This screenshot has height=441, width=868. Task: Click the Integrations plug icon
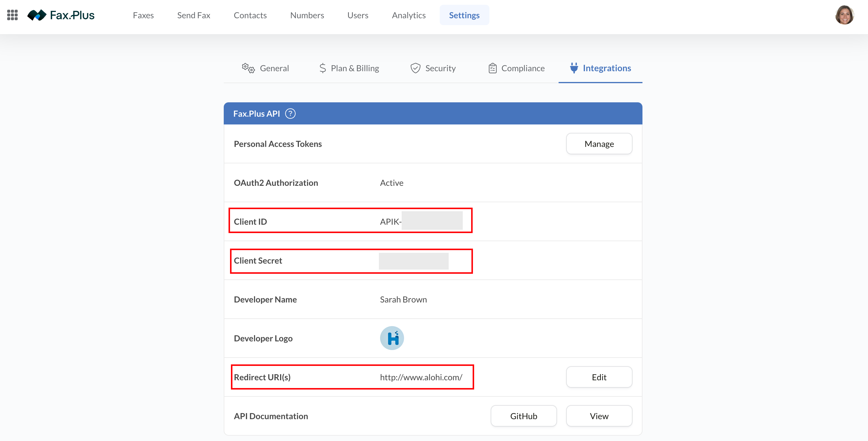pos(574,68)
